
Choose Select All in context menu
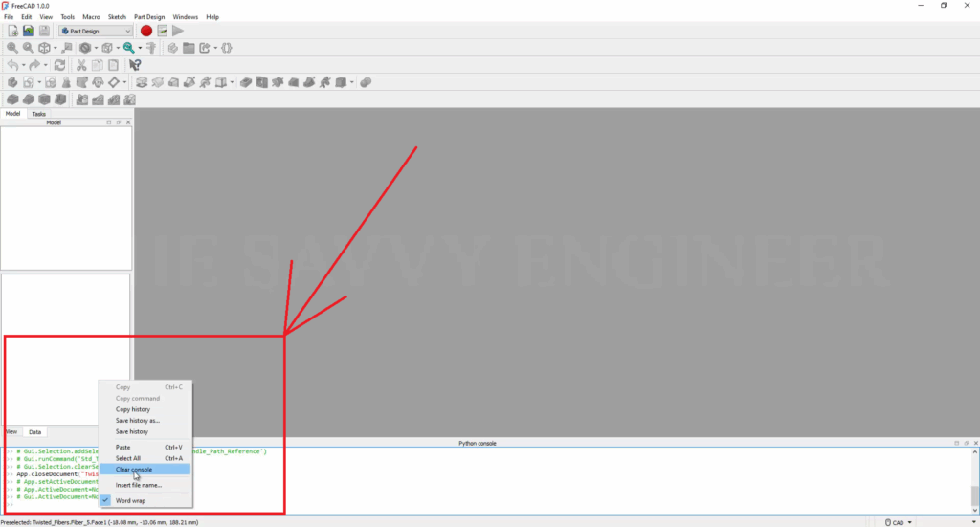[x=145, y=458]
